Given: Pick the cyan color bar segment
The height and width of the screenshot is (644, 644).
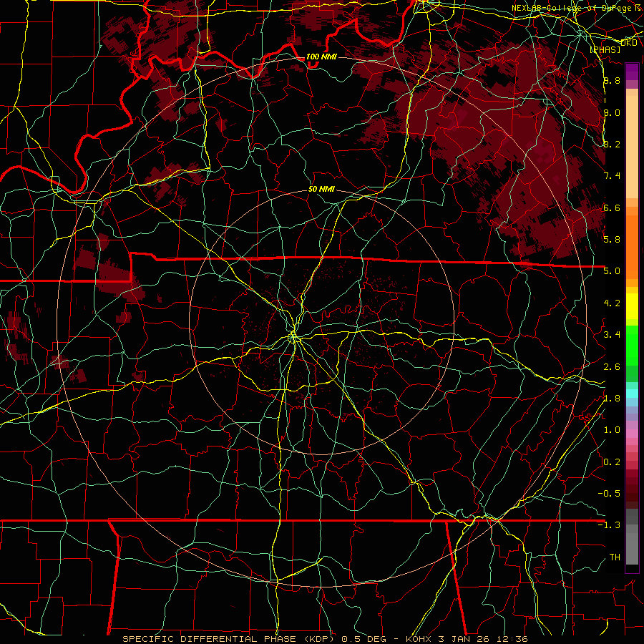Looking at the screenshot, I should point(632,394).
